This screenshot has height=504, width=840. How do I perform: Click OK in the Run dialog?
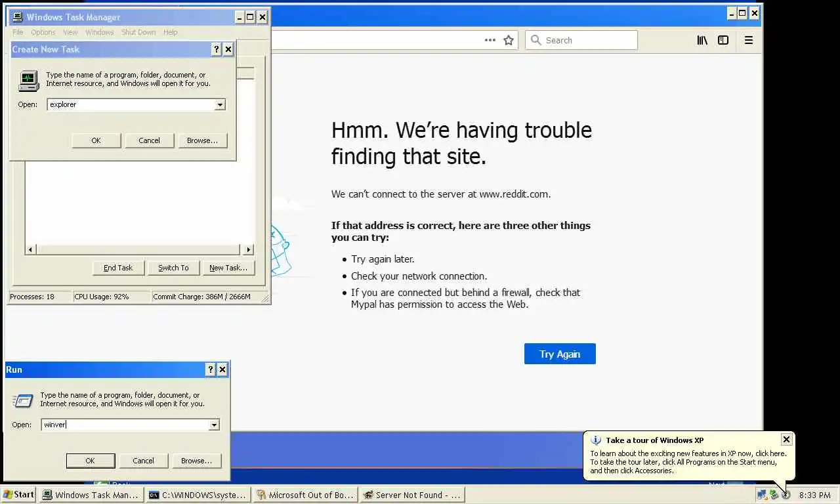point(90,461)
